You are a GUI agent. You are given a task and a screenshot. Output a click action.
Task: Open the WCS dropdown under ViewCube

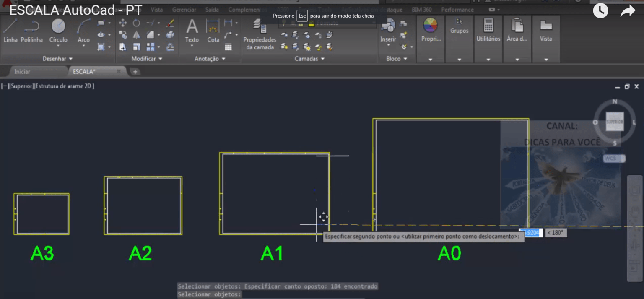point(614,159)
